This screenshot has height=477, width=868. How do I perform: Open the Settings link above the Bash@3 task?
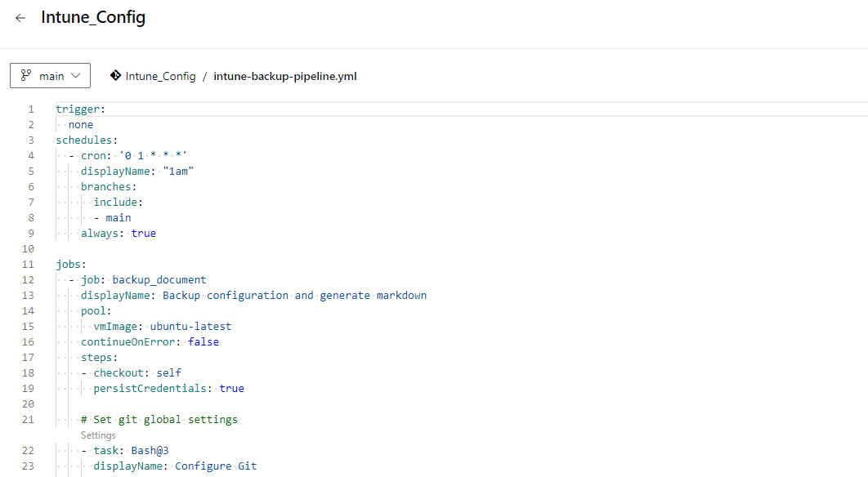pos(98,435)
